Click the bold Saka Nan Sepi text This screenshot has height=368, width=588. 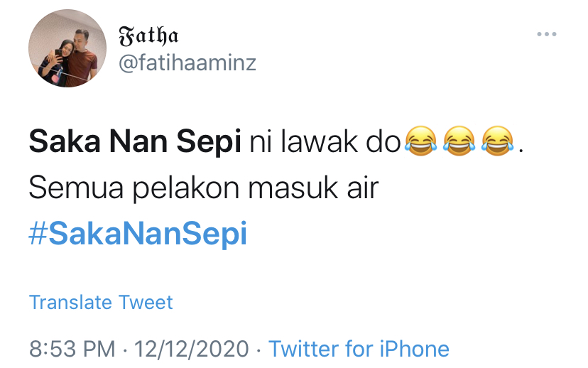(135, 142)
